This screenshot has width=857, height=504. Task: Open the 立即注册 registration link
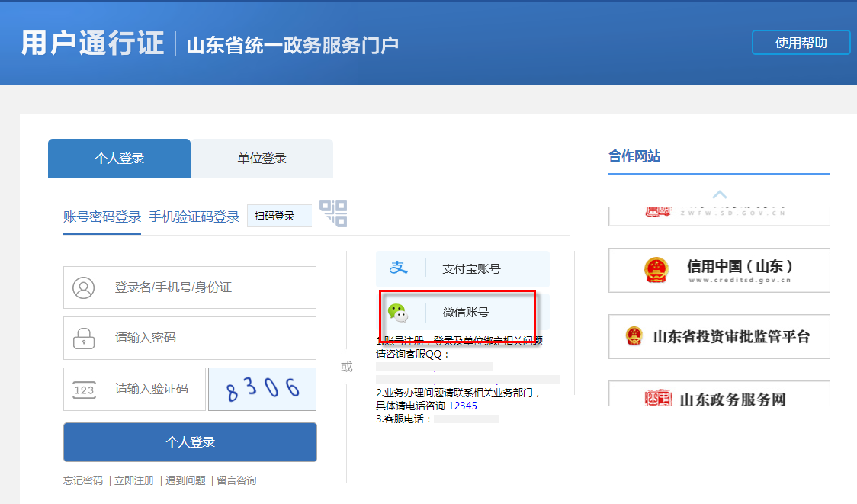[x=134, y=480]
